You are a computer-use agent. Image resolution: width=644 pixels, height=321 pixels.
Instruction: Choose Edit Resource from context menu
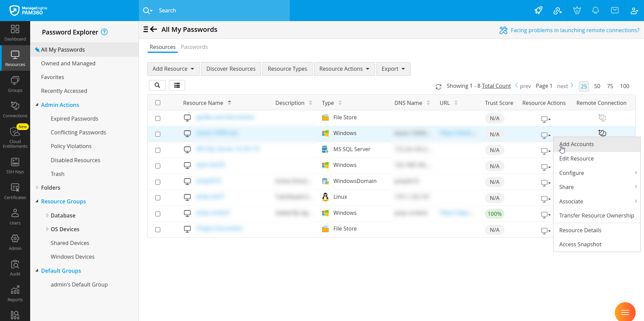pyautogui.click(x=576, y=158)
